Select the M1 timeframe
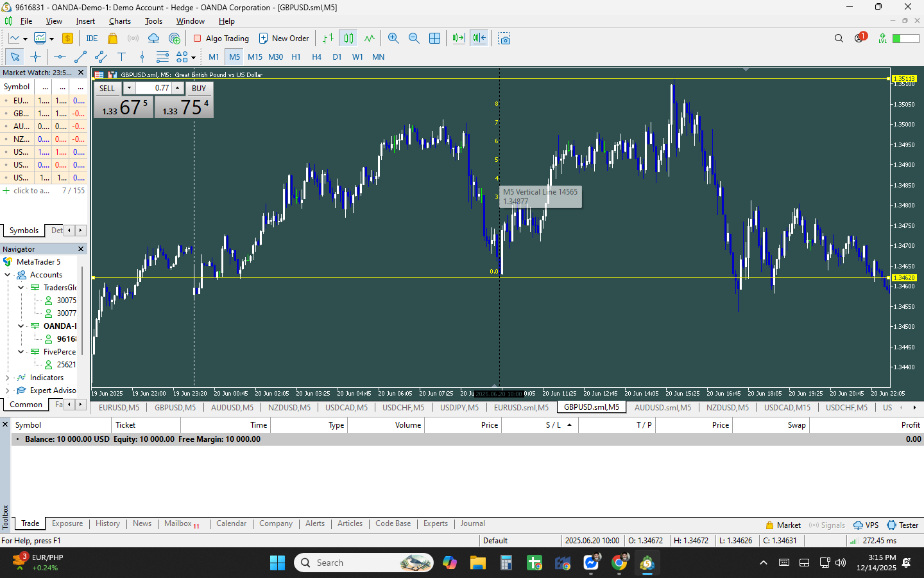Screen dimensions: 924x578 [214, 57]
